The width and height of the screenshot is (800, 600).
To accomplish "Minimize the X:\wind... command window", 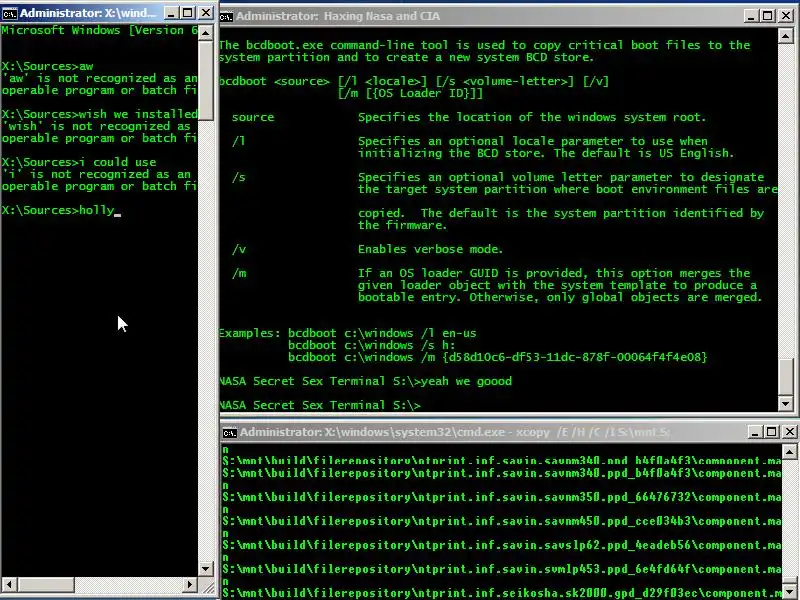I will (171, 13).
